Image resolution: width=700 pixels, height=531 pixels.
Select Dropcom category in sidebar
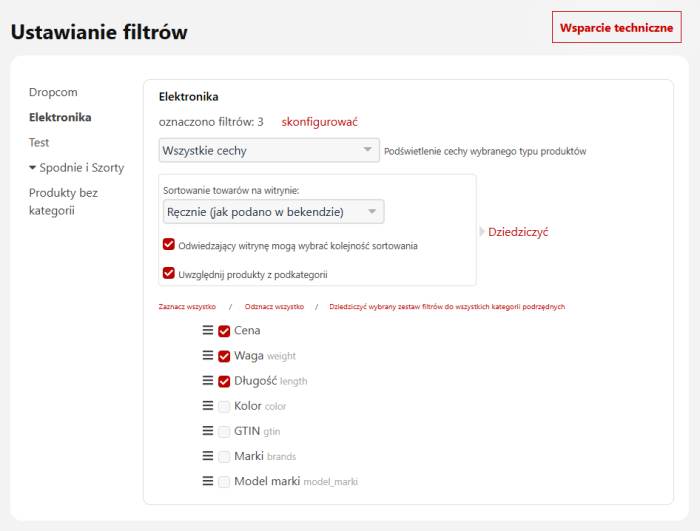click(53, 92)
